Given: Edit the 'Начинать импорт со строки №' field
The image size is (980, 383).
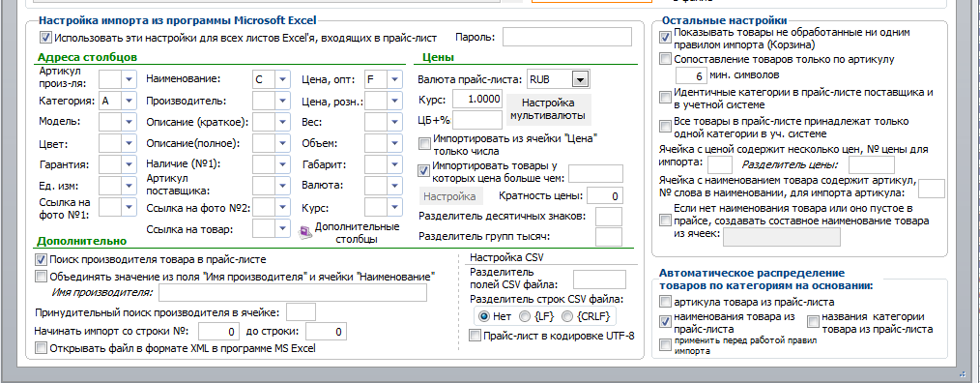Looking at the screenshot, I should 219,331.
